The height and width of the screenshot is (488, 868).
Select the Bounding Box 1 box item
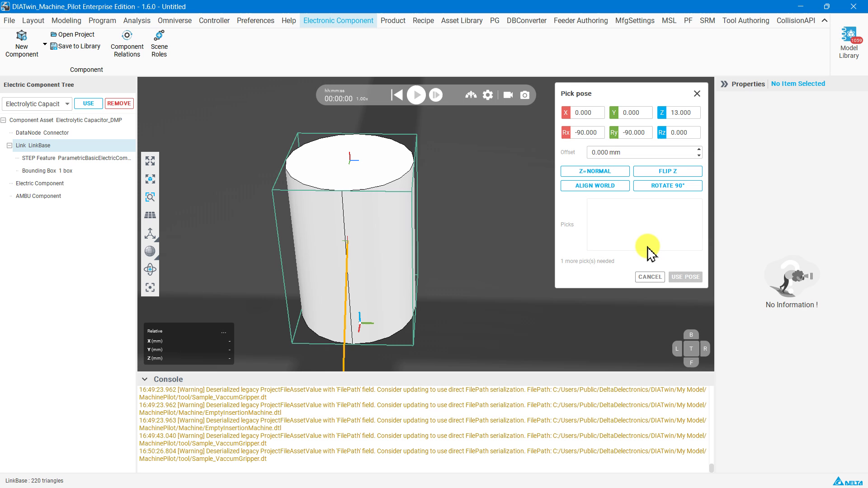(x=47, y=171)
